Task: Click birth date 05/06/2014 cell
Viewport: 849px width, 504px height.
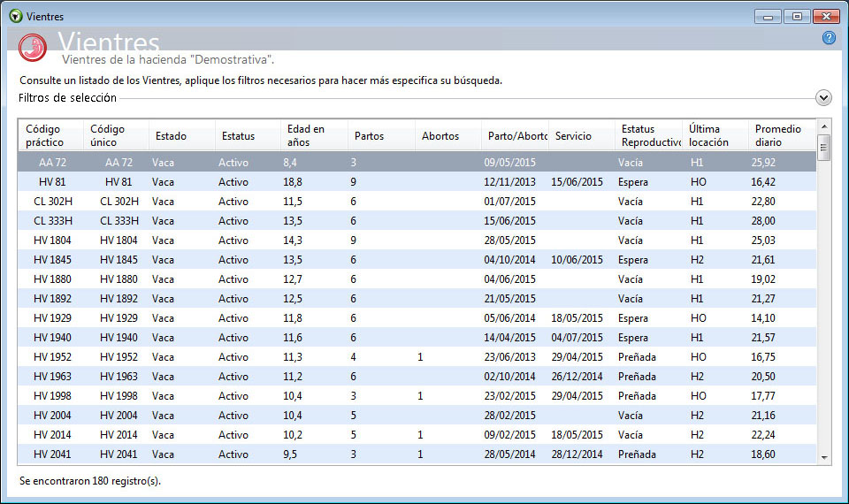Action: [x=509, y=318]
